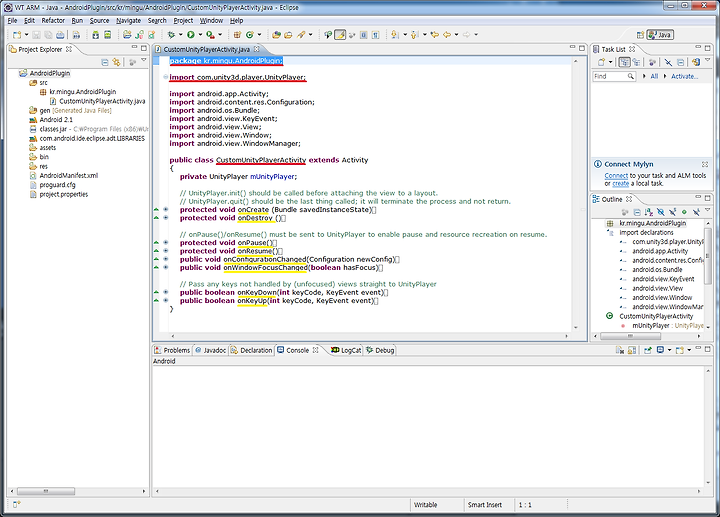This screenshot has width=720, height=517.
Task: Switch to the Problems tab
Action: click(x=172, y=350)
